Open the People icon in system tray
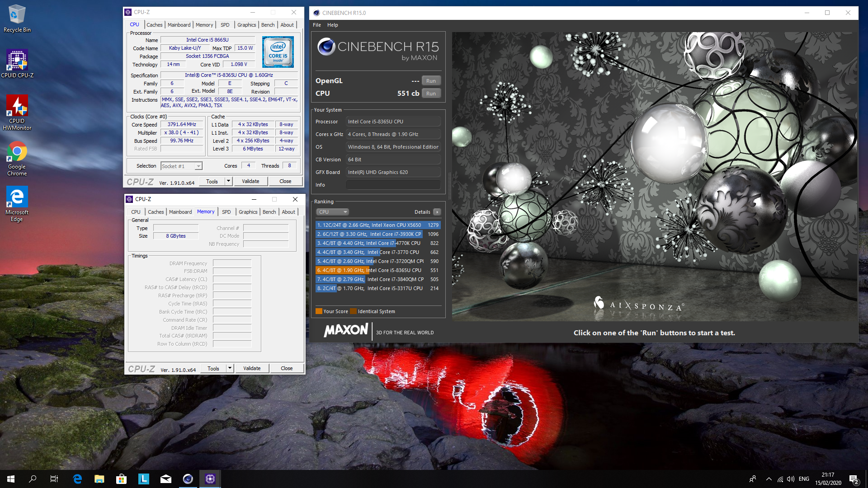 (x=753, y=479)
